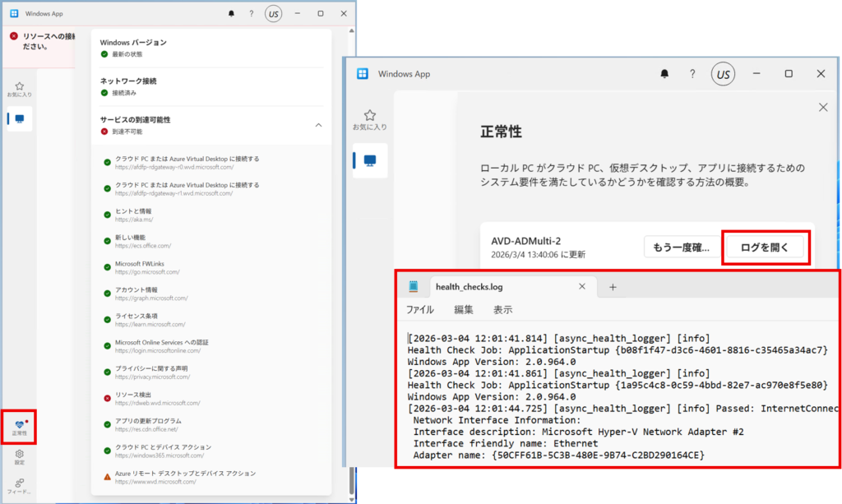This screenshot has width=842, height=504.
Task: Click お気に入り star in right window sidebar
Action: coord(369,119)
